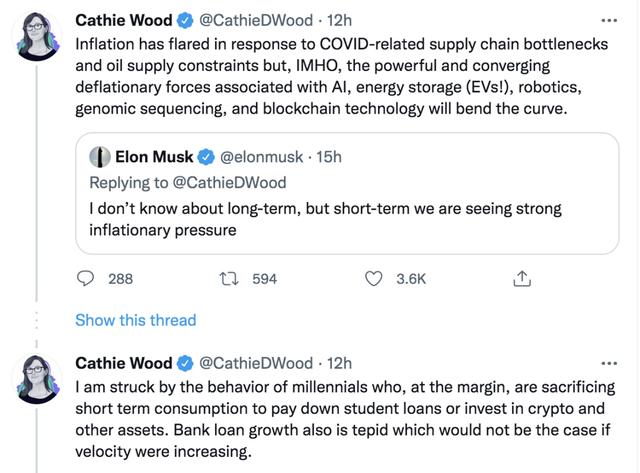Open more options on second tweet
640x473 pixels.
[609, 362]
